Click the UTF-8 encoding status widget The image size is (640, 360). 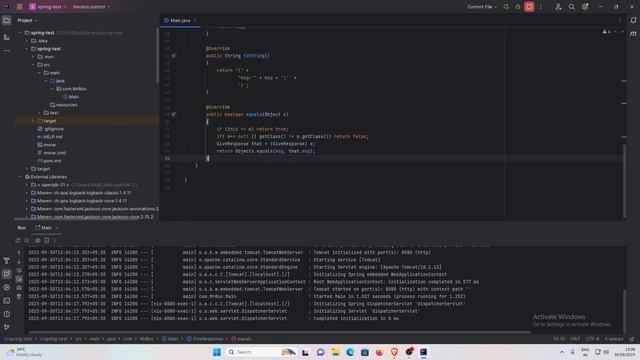click(x=592, y=339)
